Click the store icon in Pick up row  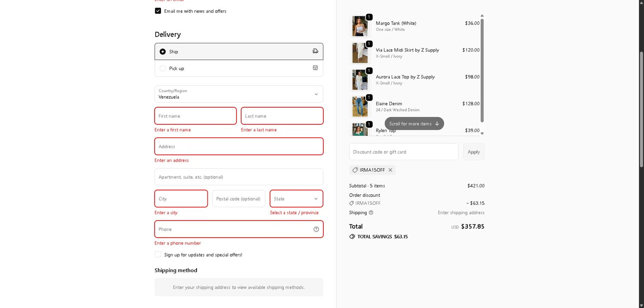315,68
